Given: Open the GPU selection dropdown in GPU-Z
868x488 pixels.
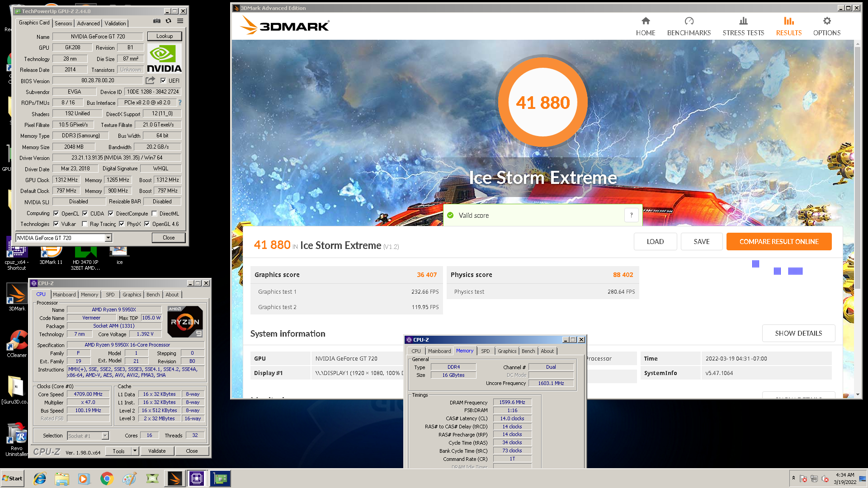Looking at the screenshot, I should (x=108, y=238).
